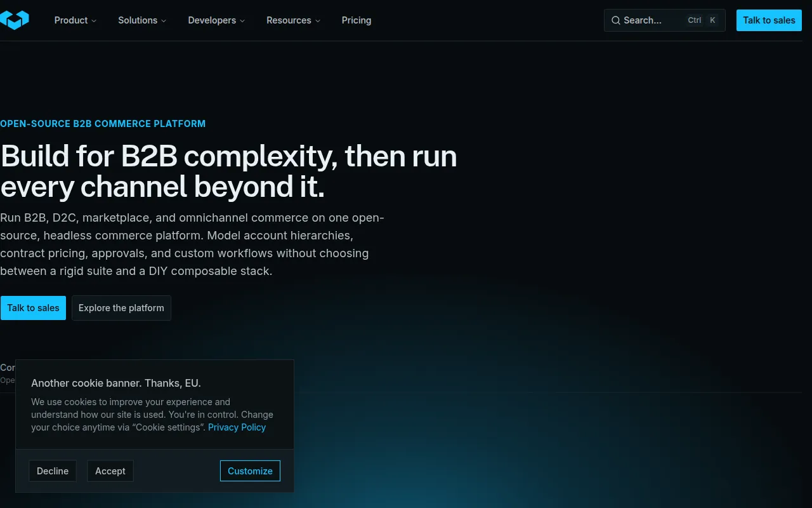The image size is (812, 508).
Task: Click the blue cube logo icon
Action: [14, 20]
